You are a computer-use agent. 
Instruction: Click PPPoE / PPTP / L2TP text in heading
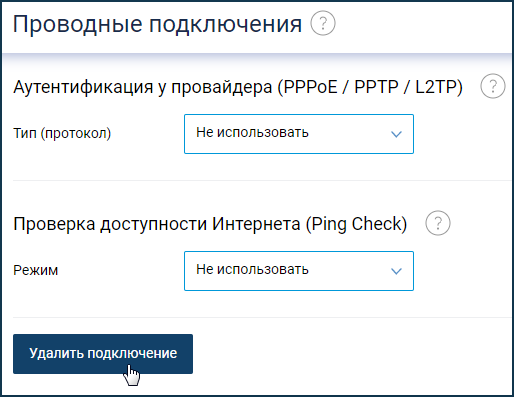pyautogui.click(x=370, y=87)
